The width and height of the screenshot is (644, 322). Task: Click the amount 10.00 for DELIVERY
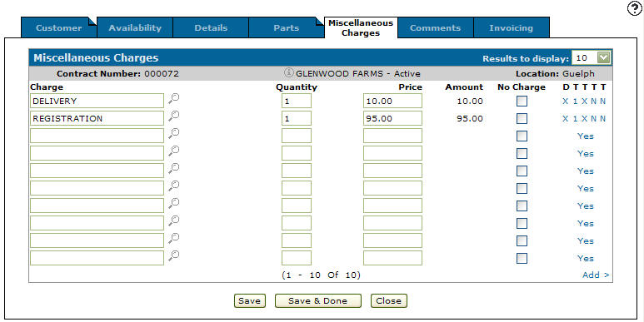(470, 101)
